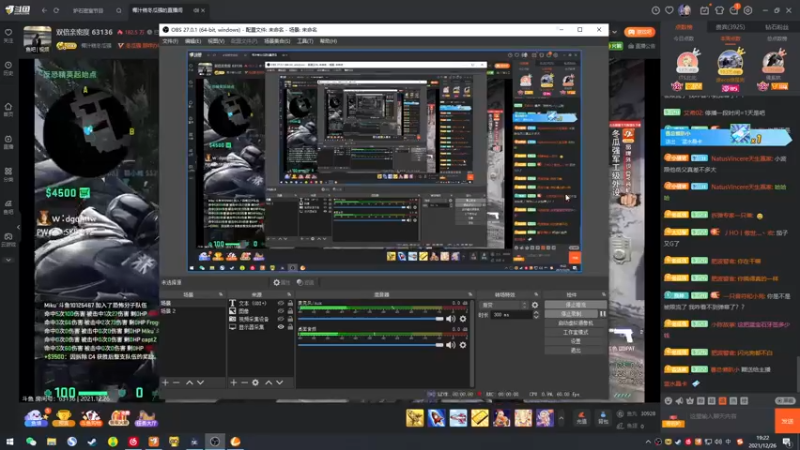Remove the selected source with the minus icon

pyautogui.click(x=244, y=382)
